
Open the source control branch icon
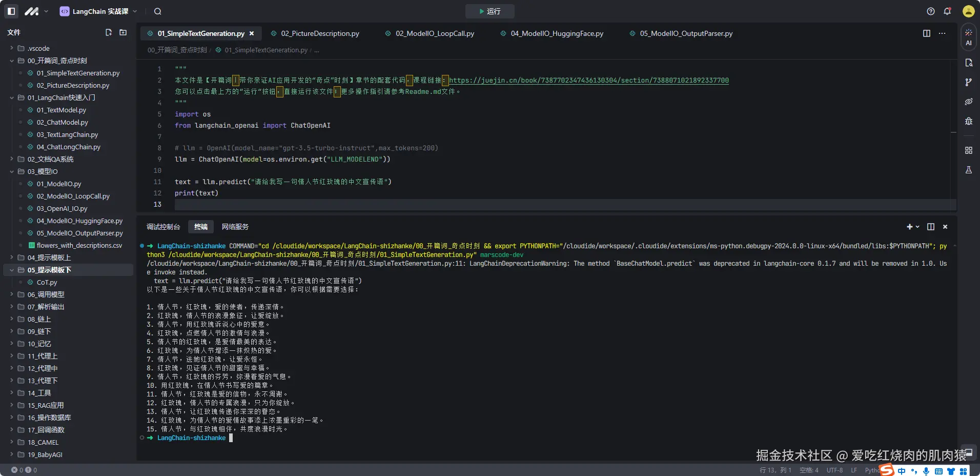click(x=968, y=82)
